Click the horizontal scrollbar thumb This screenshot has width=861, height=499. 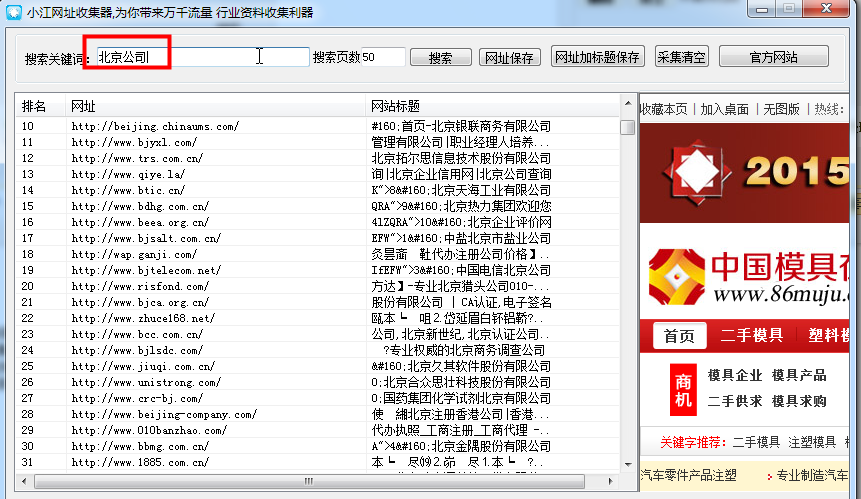(x=309, y=481)
